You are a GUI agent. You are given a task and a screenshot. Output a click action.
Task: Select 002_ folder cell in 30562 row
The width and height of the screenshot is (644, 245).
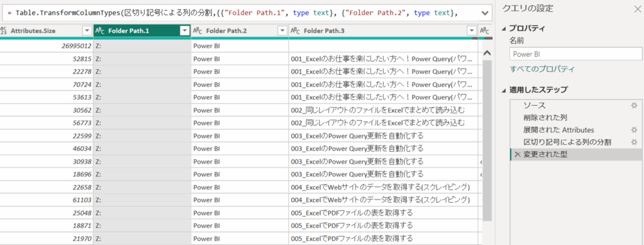point(383,110)
